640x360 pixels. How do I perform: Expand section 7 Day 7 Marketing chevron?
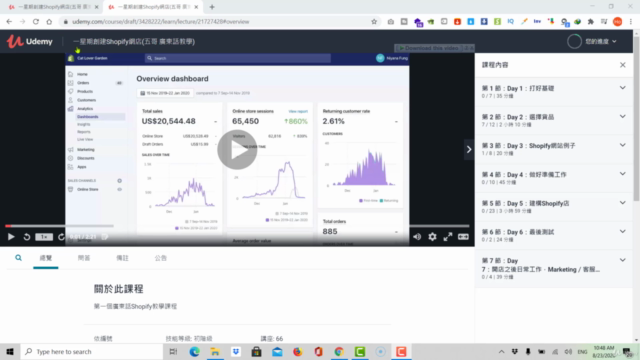622,260
